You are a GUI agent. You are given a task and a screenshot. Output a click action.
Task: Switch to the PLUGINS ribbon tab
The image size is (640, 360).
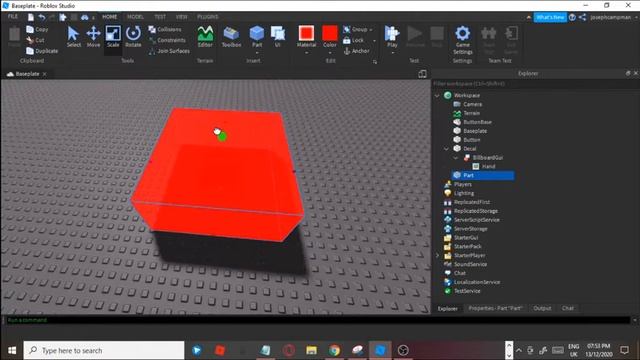tap(208, 17)
